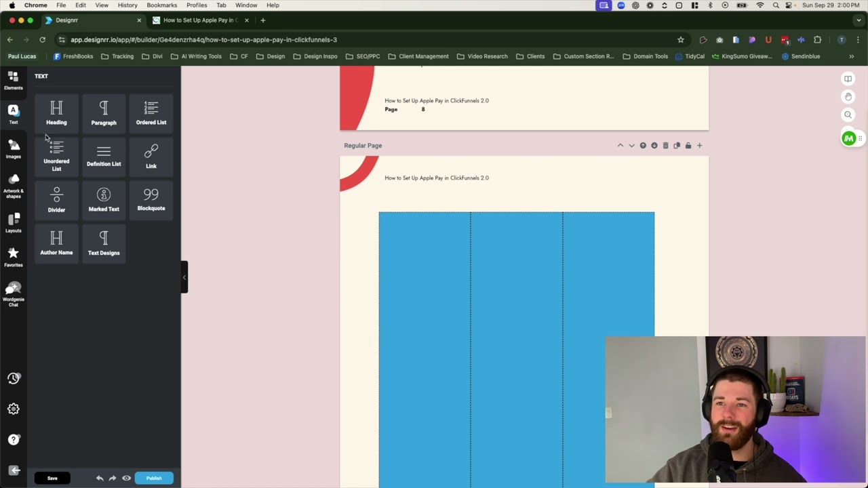The width and height of the screenshot is (868, 488).
Task: Switch to the Text sidebar tab
Action: click(14, 115)
